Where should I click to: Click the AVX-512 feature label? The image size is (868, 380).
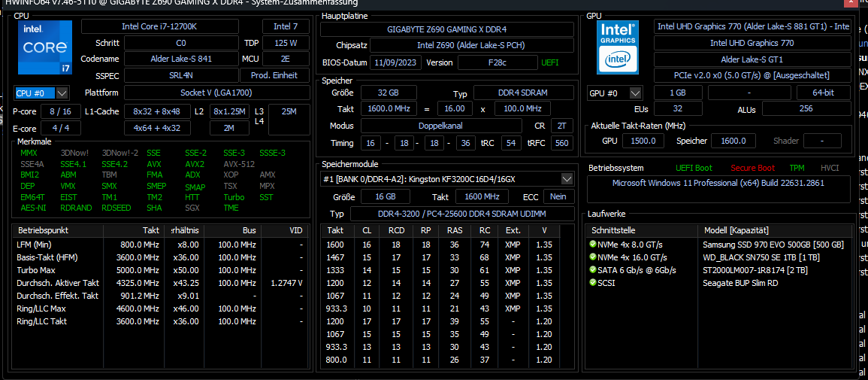pyautogui.click(x=238, y=164)
